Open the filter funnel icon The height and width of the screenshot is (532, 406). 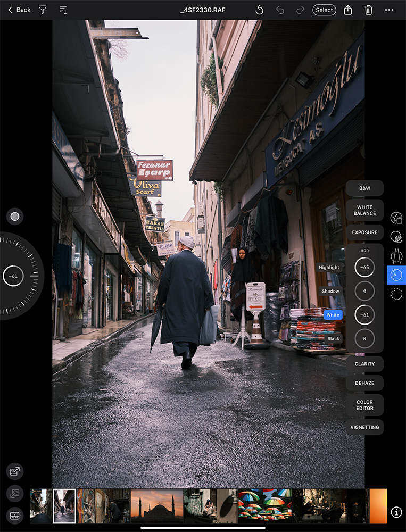(43, 10)
